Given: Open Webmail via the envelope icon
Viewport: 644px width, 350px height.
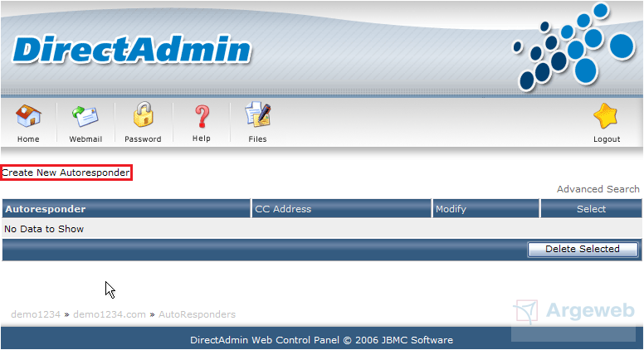Looking at the screenshot, I should coord(85,116).
